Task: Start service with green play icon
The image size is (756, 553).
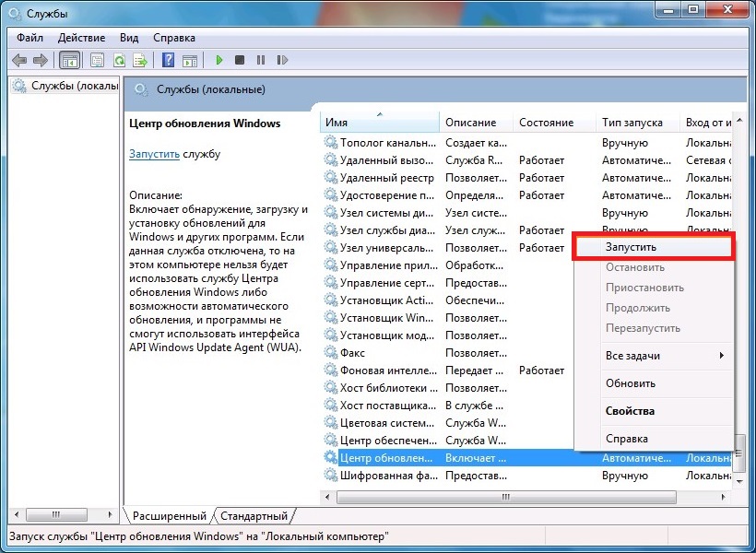Action: coord(219,60)
